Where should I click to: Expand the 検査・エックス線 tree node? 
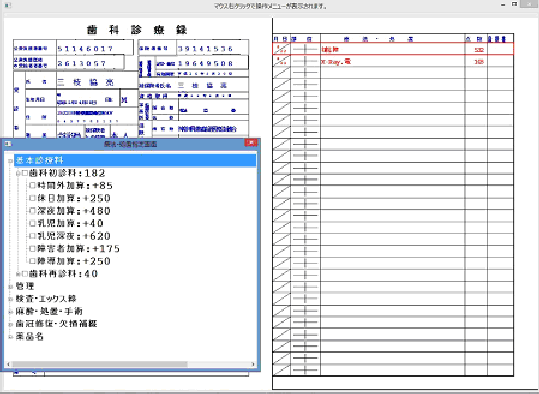pos(10,299)
